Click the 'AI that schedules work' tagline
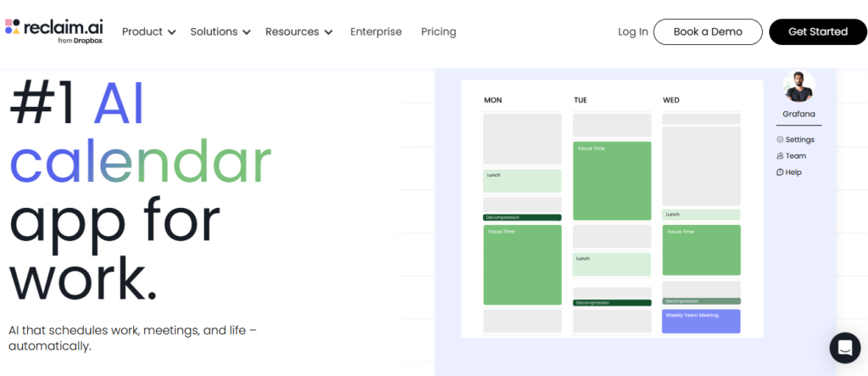Image resolution: width=868 pixels, height=376 pixels. (x=133, y=339)
